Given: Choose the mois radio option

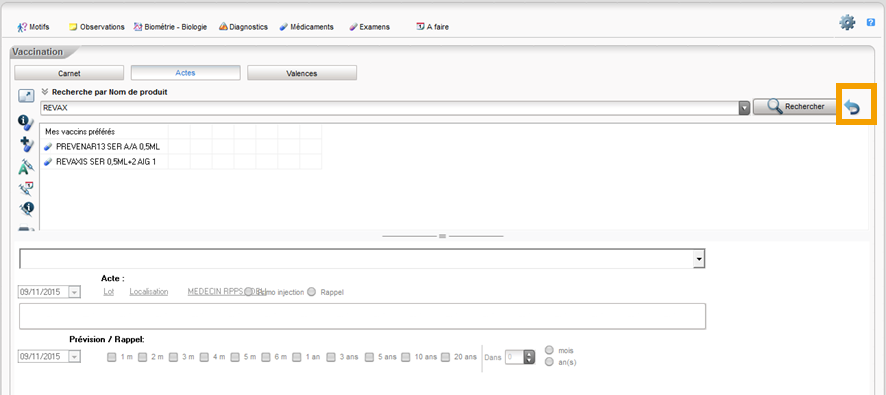Looking at the screenshot, I should (x=549, y=350).
